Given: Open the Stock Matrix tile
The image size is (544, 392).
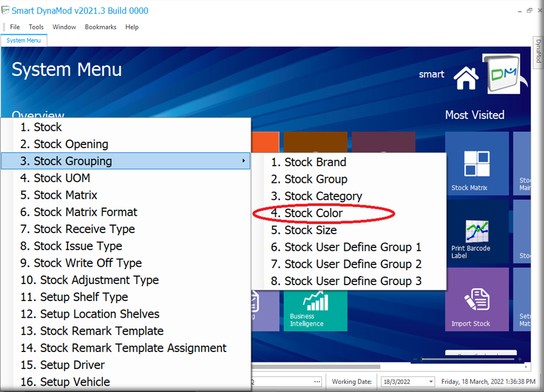Looking at the screenshot, I should (477, 163).
